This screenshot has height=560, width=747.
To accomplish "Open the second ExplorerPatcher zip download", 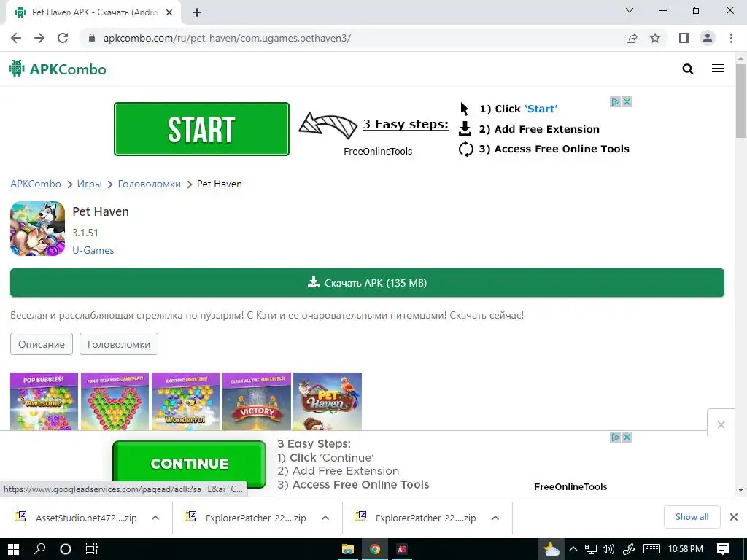I will pyautogui.click(x=417, y=518).
